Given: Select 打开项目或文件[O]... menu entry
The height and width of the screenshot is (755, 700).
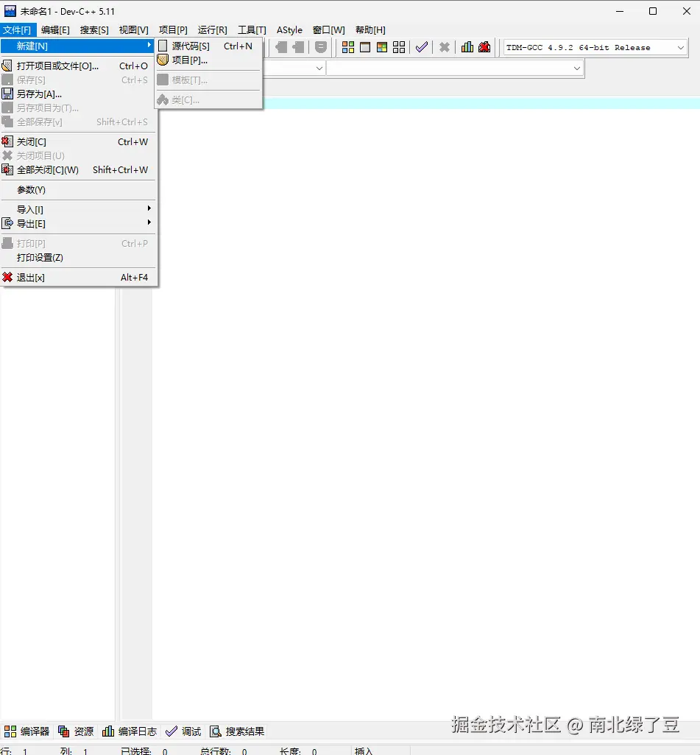Looking at the screenshot, I should [x=78, y=66].
